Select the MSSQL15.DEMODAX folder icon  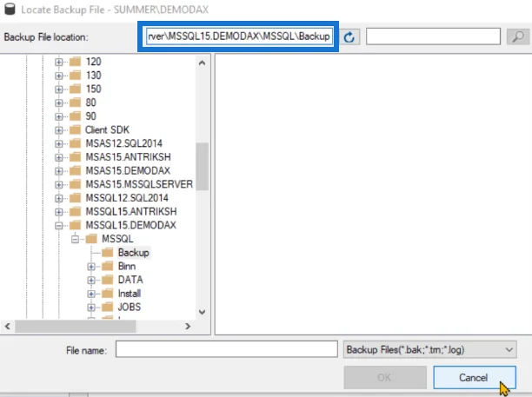[x=76, y=225]
